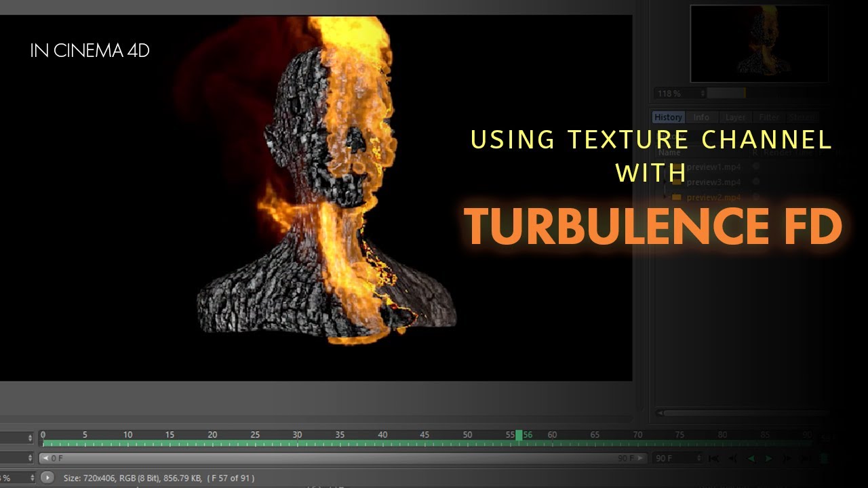Click the '( F 57 of 91 )' frame counter text
This screenshot has height=488, width=868.
(x=231, y=478)
